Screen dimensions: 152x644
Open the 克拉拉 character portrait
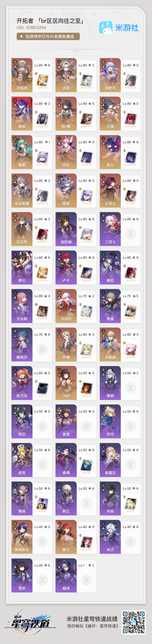coord(66,306)
